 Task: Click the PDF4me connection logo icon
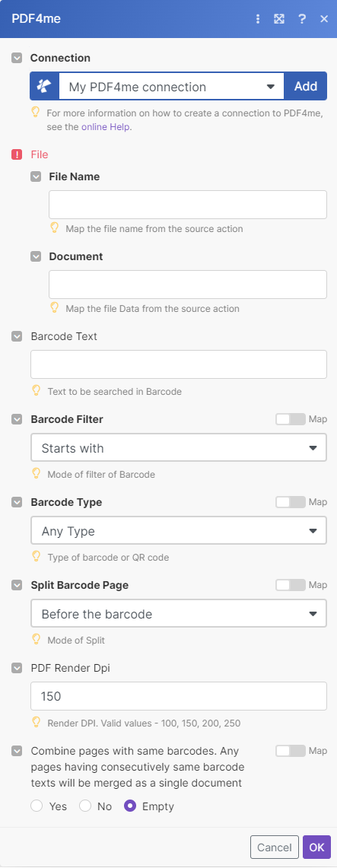(x=44, y=87)
